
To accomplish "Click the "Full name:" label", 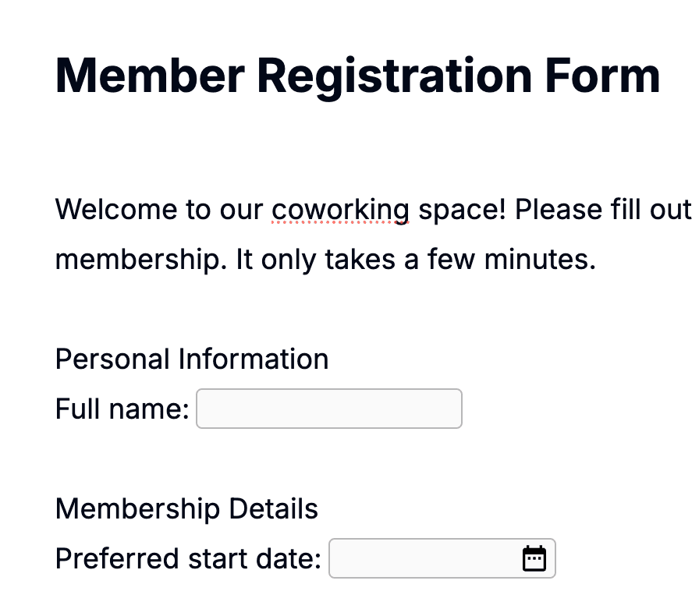I will pos(122,409).
